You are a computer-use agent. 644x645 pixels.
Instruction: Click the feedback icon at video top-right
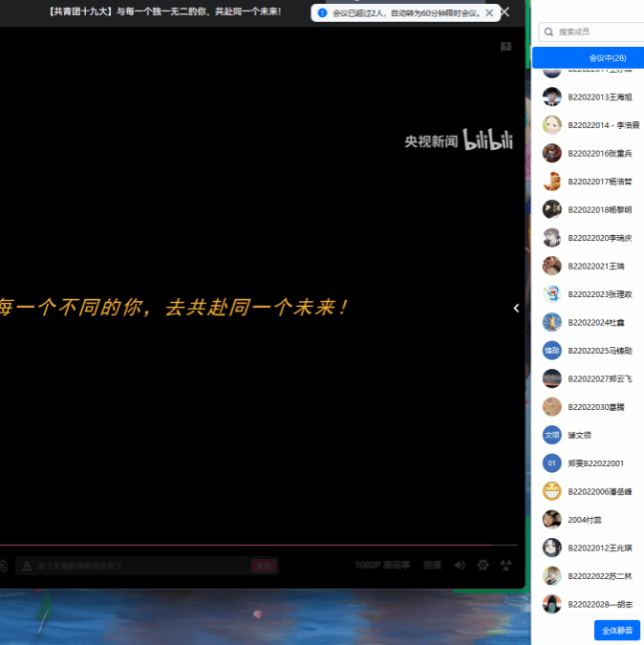pos(506,47)
